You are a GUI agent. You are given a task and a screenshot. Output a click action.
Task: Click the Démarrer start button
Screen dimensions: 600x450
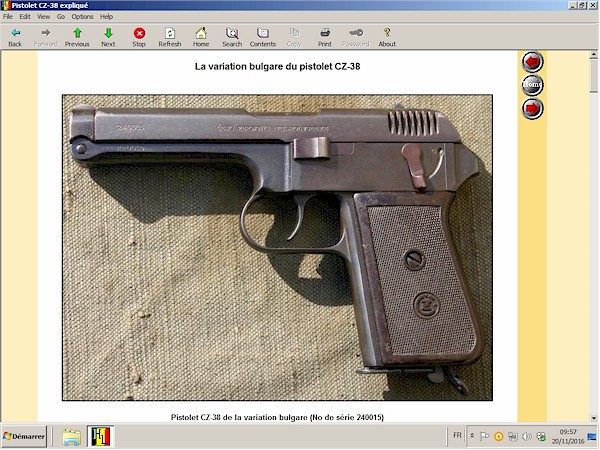24,436
